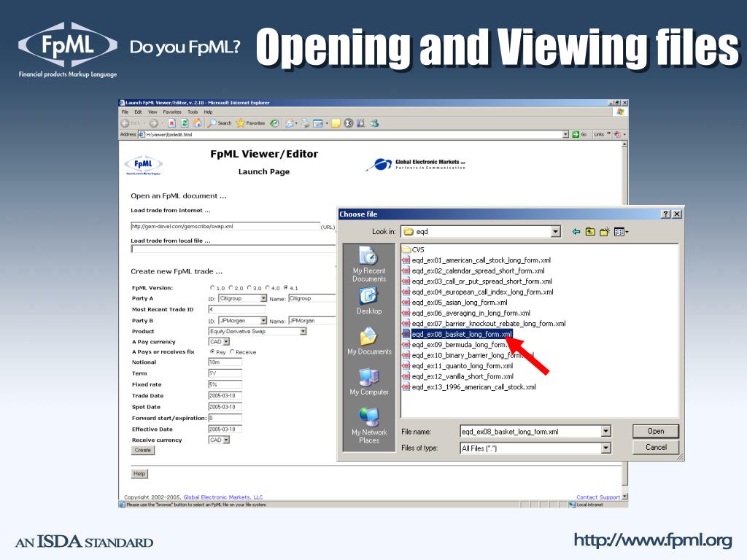Open the Tools menu
Screen dimensions: 747x560
[x=193, y=112]
